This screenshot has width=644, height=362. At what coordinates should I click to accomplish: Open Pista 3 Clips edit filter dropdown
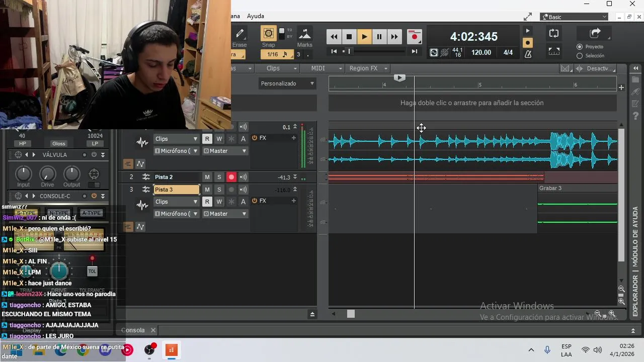(x=176, y=202)
